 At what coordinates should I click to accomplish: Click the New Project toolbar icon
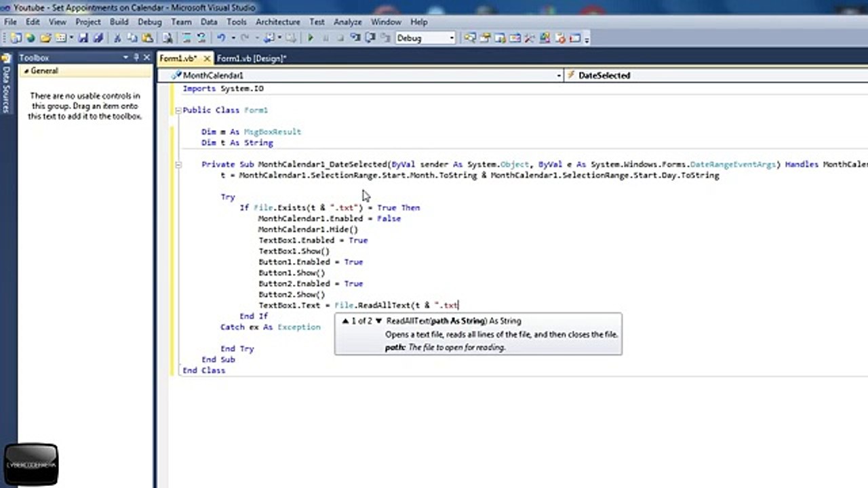16,38
